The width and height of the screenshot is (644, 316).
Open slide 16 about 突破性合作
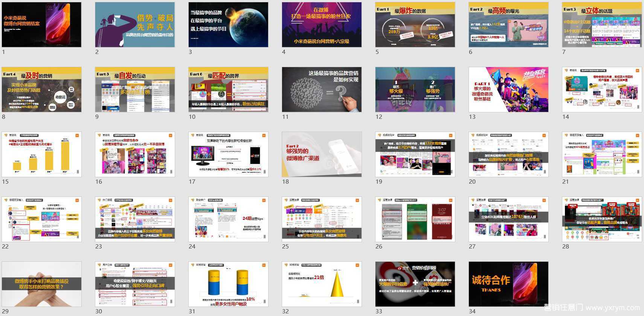[x=135, y=154]
